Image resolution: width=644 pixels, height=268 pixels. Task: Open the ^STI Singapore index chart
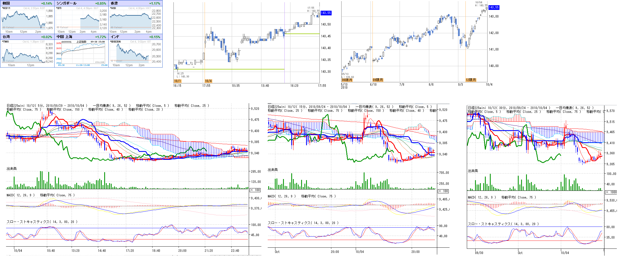[x=77, y=19]
